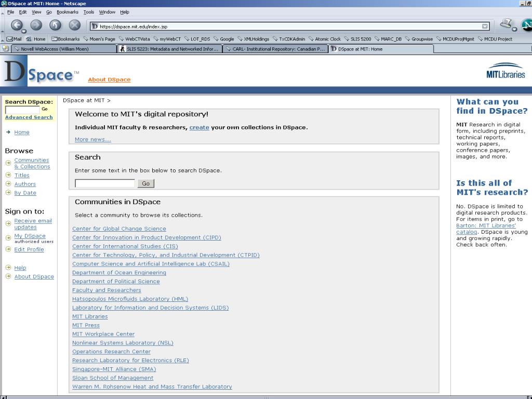The image size is (532, 399).
Task: Switch to the SLIS 5223 Metadata tab
Action: point(169,49)
